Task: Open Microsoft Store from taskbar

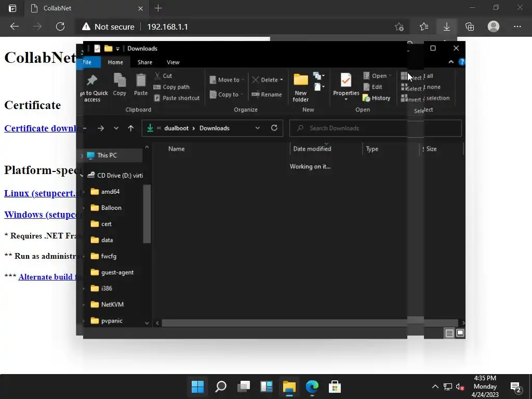Action: (x=335, y=387)
